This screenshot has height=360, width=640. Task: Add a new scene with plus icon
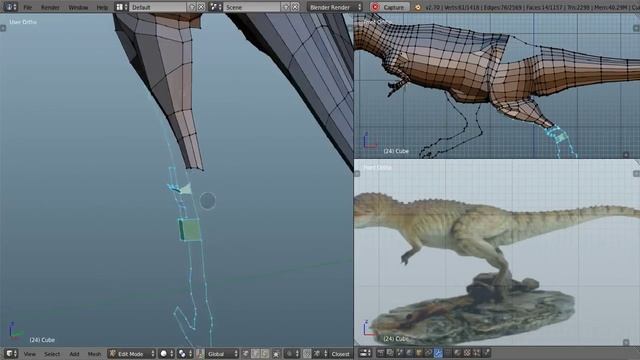pos(286,7)
